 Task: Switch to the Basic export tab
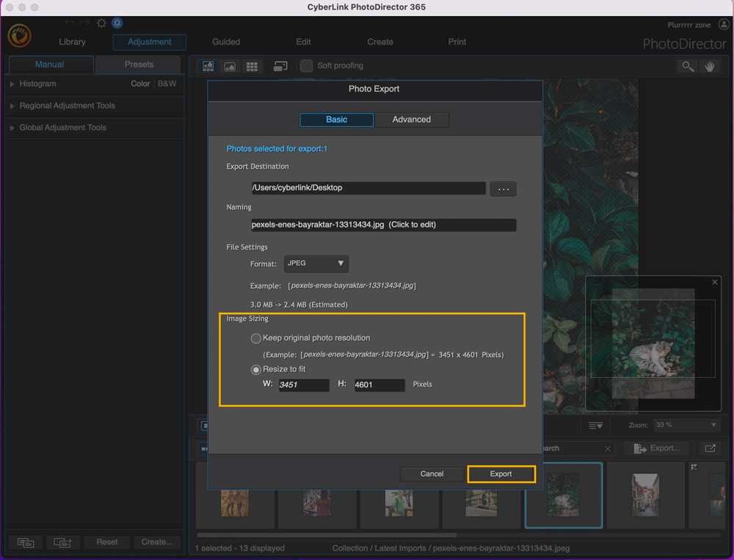coord(337,120)
